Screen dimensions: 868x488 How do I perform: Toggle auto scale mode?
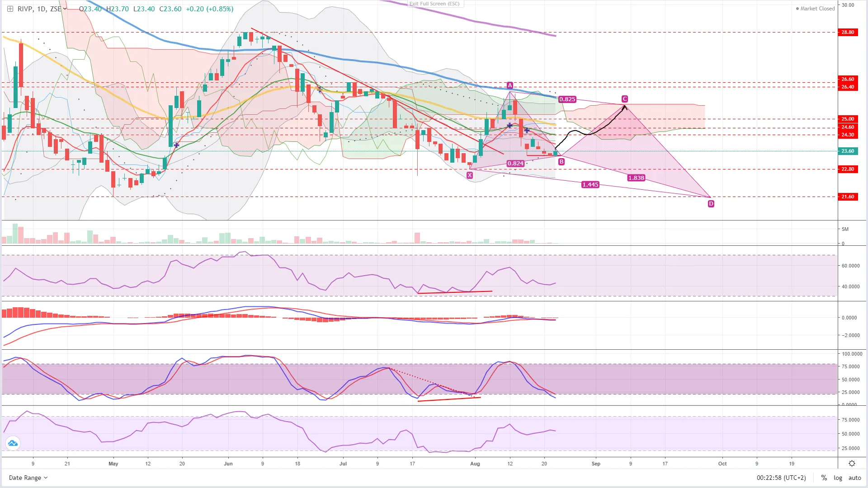tap(854, 478)
